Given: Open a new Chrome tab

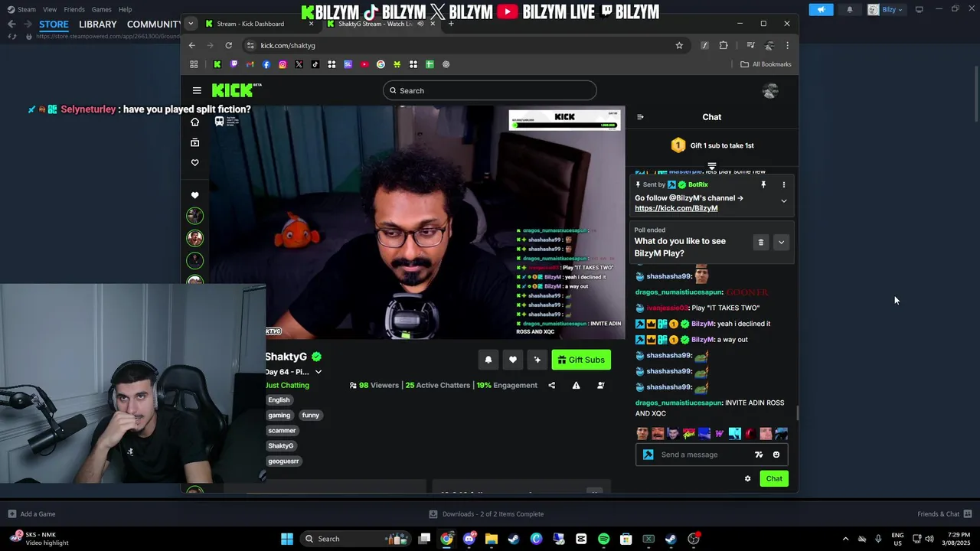Looking at the screenshot, I should 451,24.
